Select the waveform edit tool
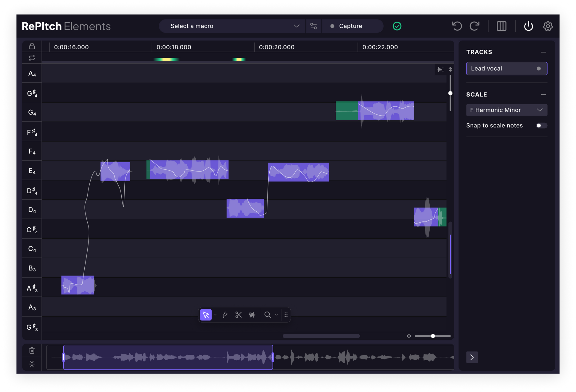Screen dimensions: 576x392 coord(252,315)
